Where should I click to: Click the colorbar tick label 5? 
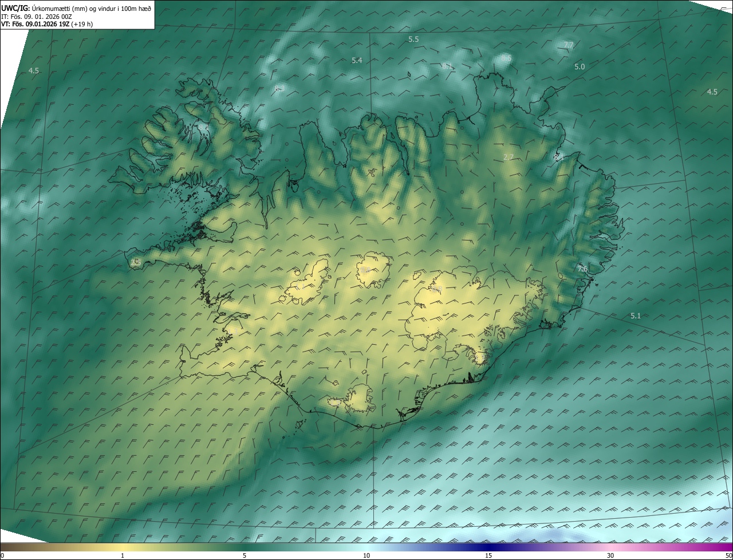[245, 555]
